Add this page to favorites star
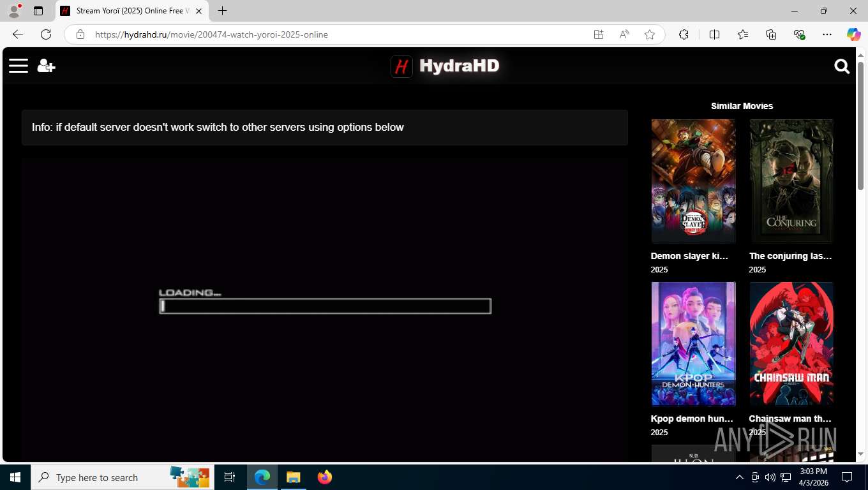Viewport: 868px width, 490px height. (x=650, y=34)
